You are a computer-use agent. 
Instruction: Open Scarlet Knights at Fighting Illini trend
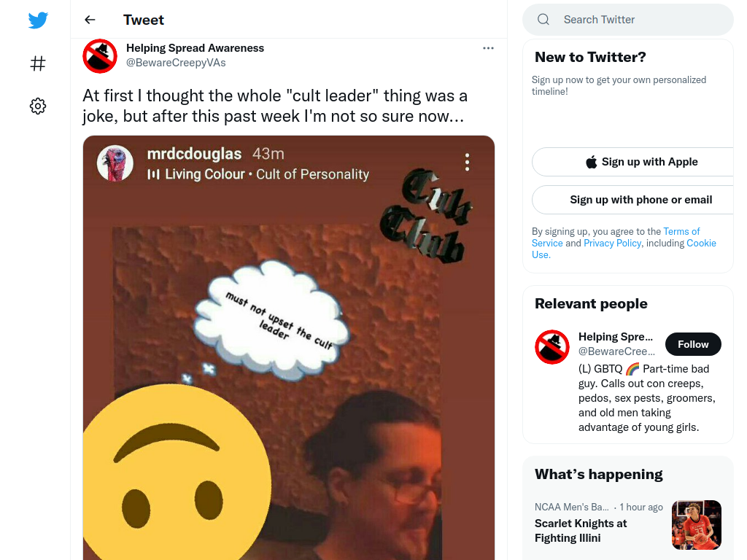click(581, 531)
